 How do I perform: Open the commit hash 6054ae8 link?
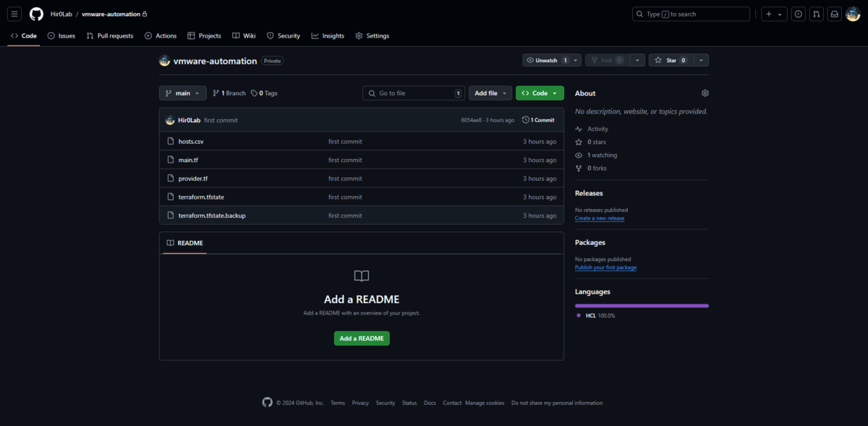[x=471, y=120]
